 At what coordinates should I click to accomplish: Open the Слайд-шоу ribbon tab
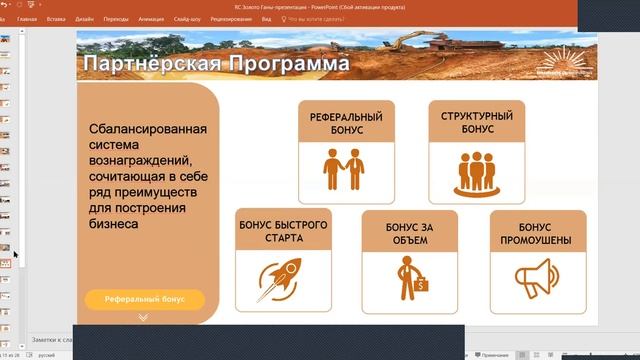187,19
